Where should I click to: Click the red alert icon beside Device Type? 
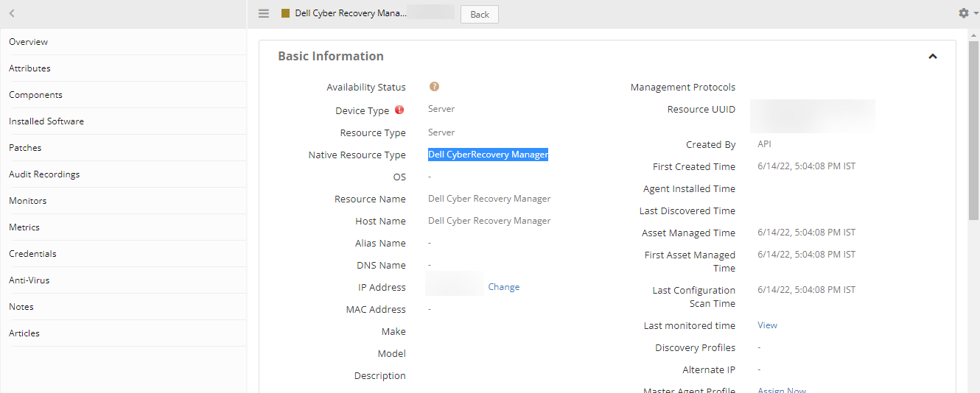[399, 110]
